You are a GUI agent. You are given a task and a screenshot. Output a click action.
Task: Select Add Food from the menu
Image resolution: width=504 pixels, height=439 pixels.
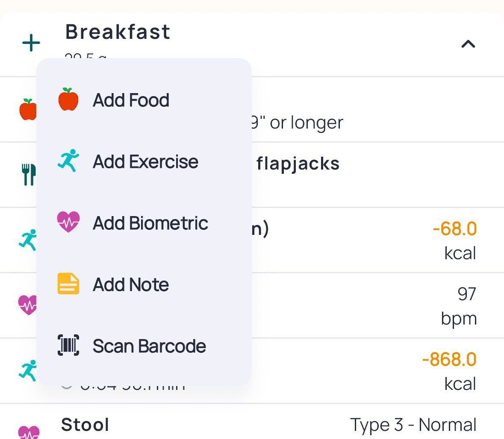(x=131, y=100)
